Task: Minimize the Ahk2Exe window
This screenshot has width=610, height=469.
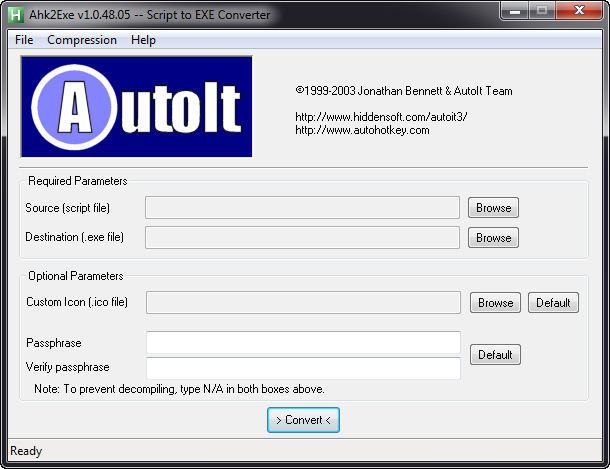Action: click(x=515, y=11)
